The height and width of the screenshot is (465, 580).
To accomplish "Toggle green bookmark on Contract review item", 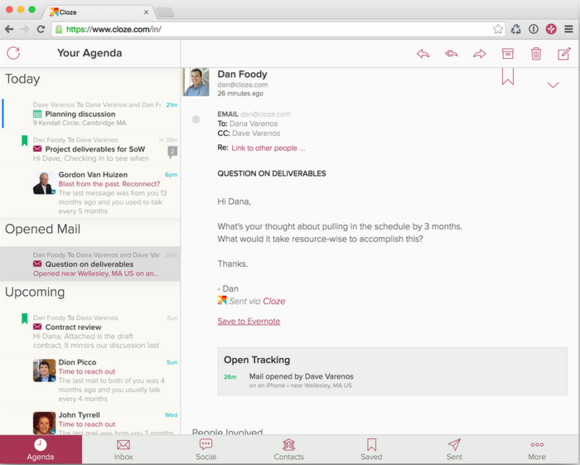I will point(24,319).
